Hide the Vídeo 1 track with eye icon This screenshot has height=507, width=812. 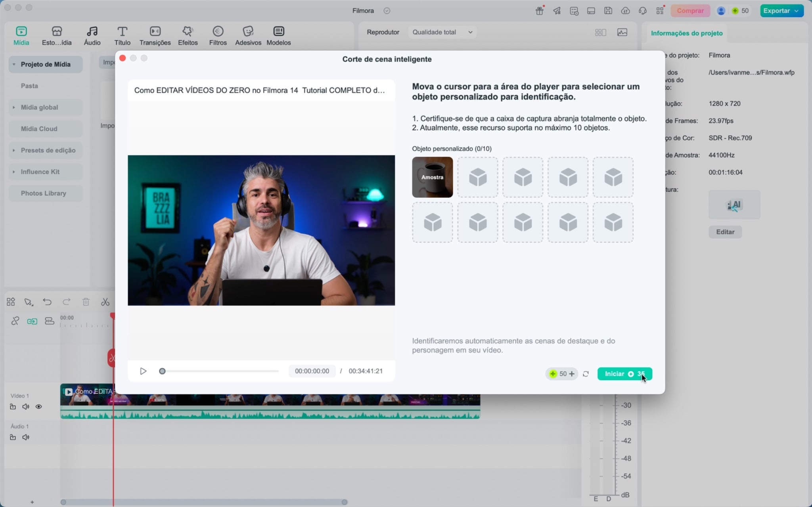[38, 407]
